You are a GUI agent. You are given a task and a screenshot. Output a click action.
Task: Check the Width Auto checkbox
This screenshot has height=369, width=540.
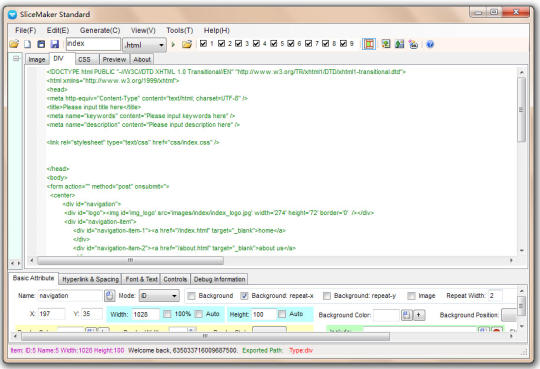[198, 314]
